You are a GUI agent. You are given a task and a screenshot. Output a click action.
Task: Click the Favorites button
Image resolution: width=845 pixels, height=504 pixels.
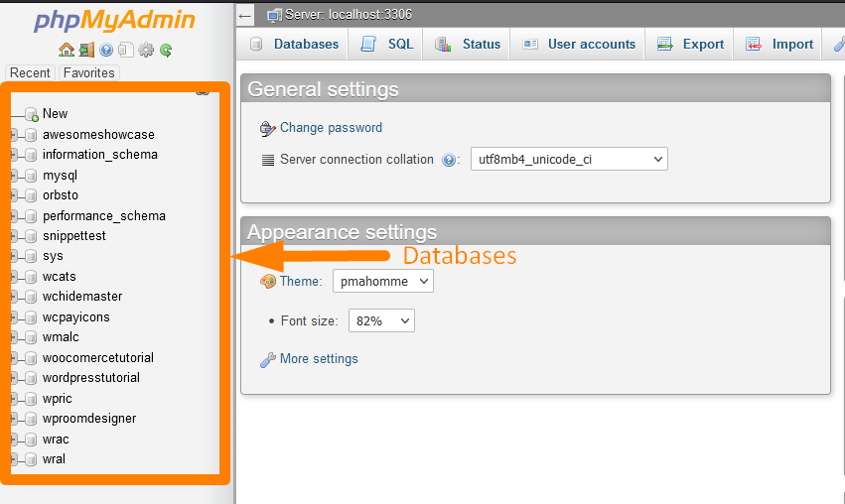89,72
